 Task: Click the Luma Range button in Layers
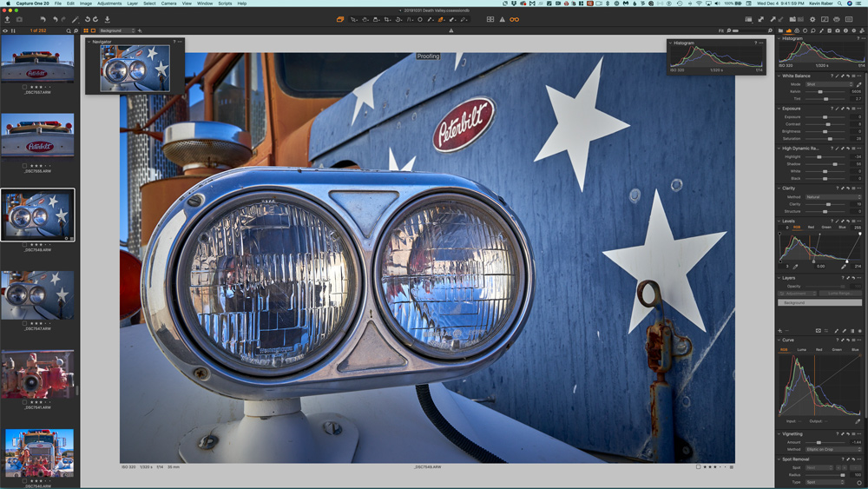coord(841,294)
